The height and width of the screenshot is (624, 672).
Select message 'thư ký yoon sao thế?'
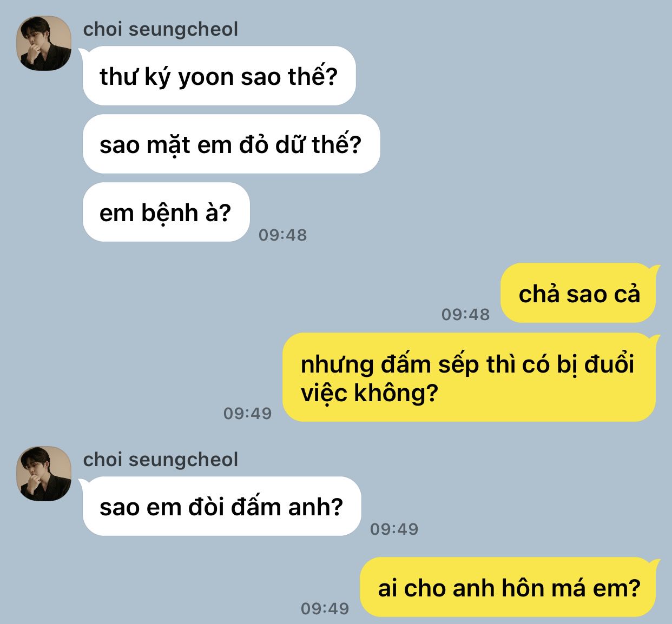pos(219,76)
